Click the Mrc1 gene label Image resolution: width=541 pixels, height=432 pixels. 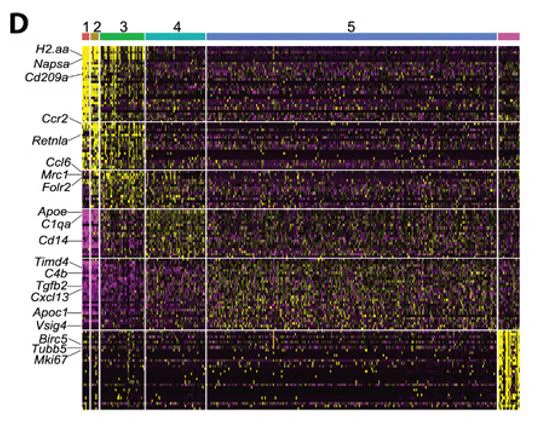(x=55, y=175)
